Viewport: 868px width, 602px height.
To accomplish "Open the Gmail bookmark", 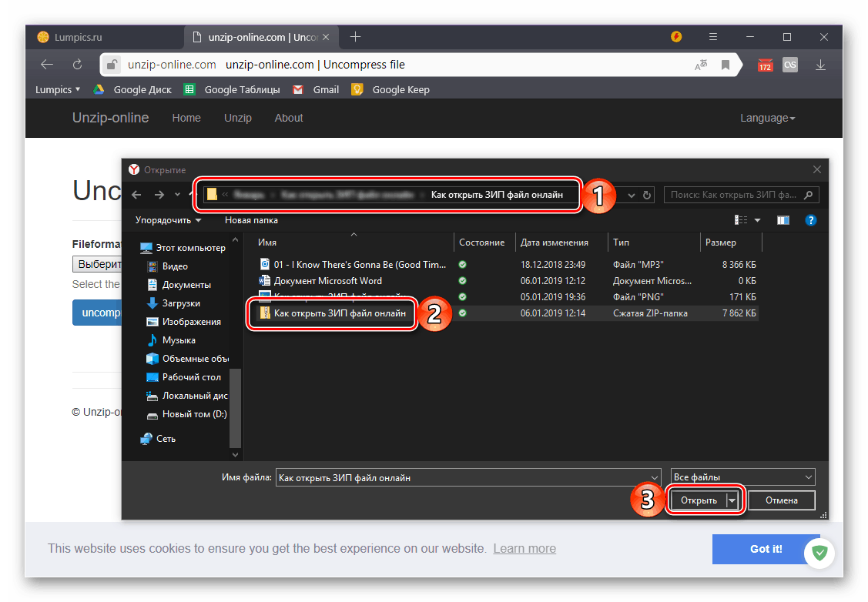I will pos(316,89).
